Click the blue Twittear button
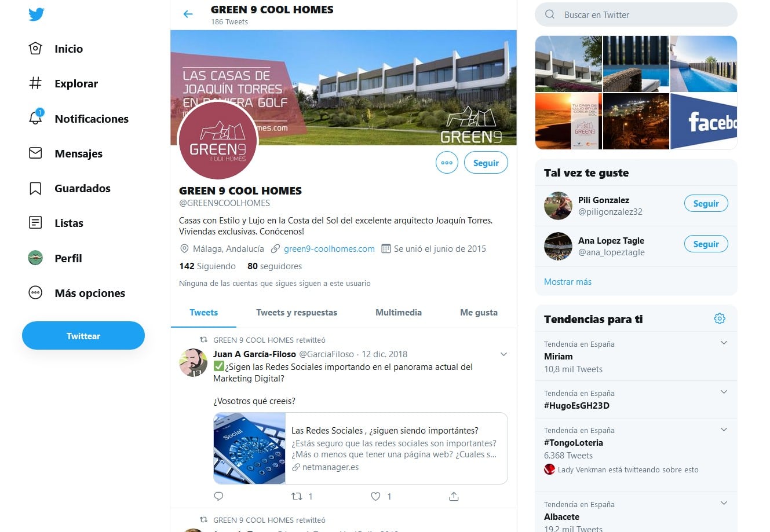 pos(83,336)
